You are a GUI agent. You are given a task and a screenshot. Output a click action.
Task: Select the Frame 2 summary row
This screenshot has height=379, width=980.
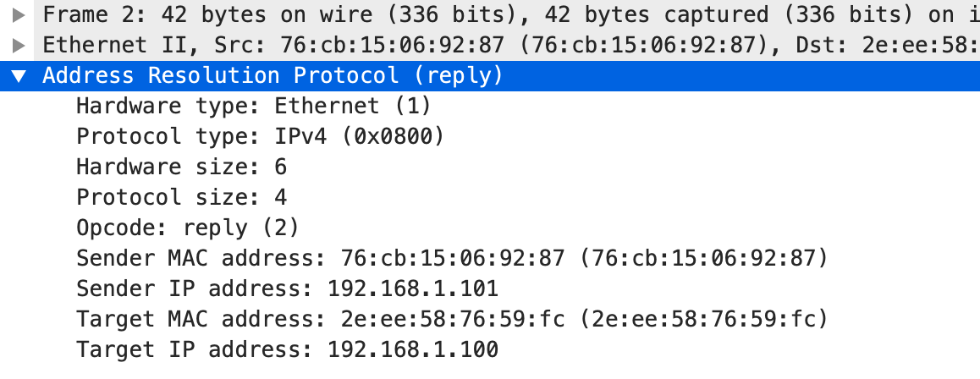tap(490, 15)
